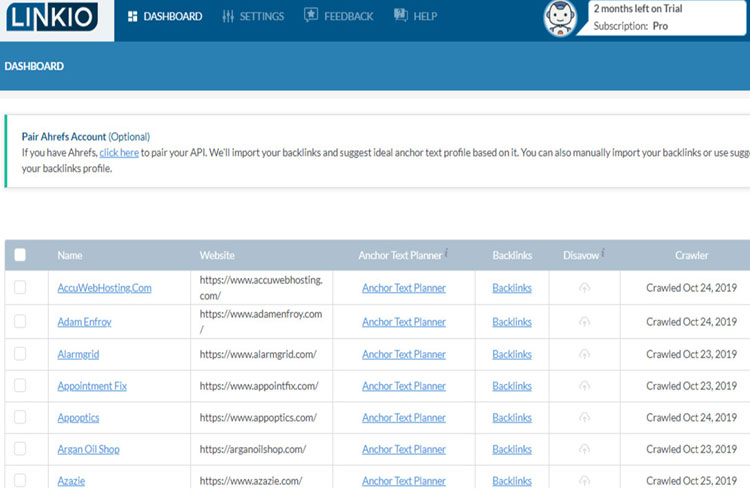This screenshot has height=500, width=750.
Task: Click the Settings sliders icon
Action: click(228, 16)
